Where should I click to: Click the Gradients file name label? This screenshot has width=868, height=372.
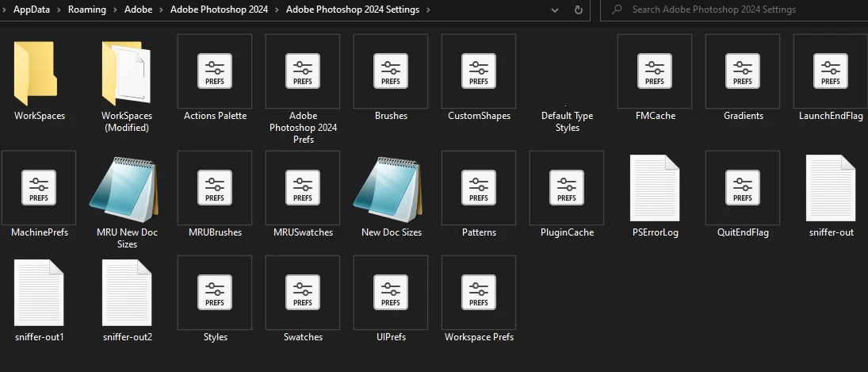(x=744, y=116)
